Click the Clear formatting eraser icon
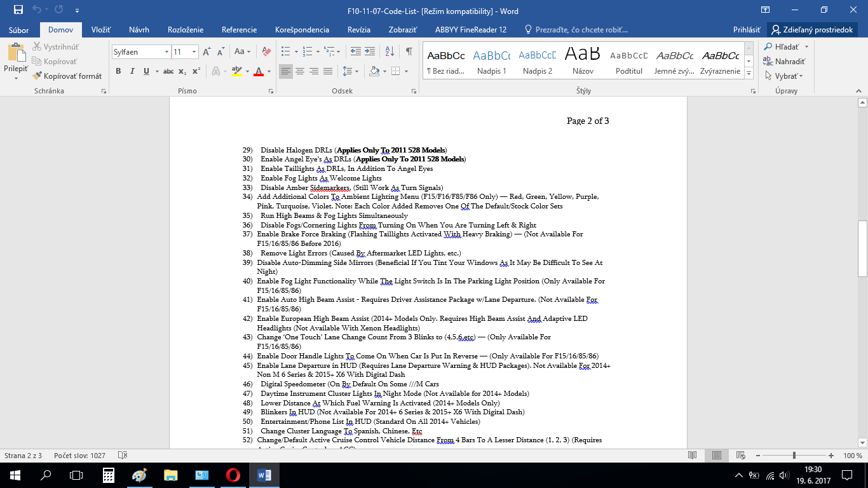The width and height of the screenshot is (868, 488). pos(266,51)
